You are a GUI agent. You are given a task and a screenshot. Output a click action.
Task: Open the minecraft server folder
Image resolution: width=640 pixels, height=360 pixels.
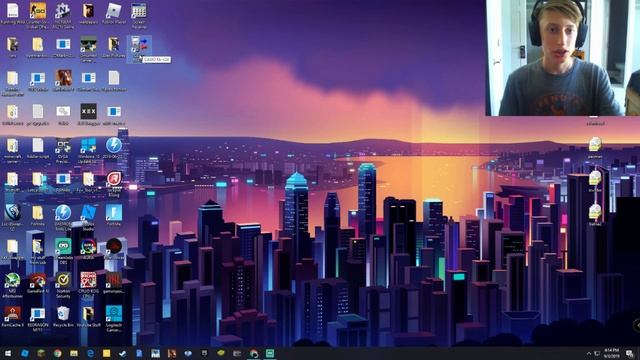12,150
